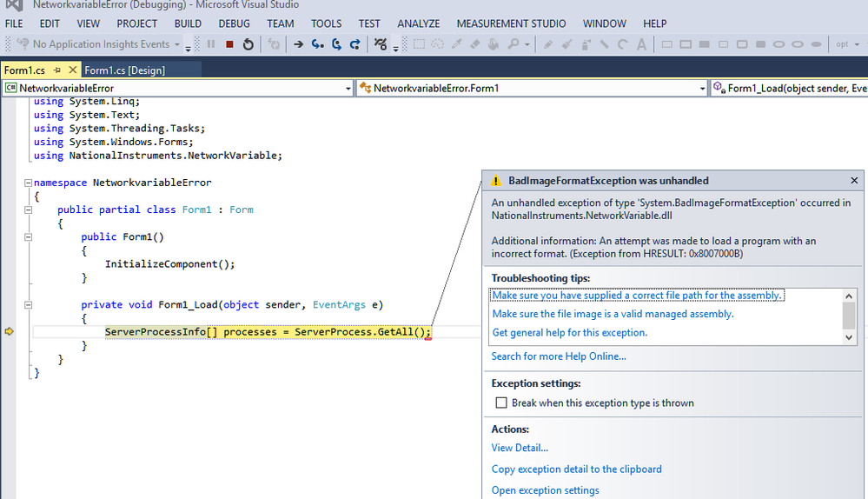This screenshot has width=868, height=499.
Task: Click the using NationalInstruments.NetworkVariable line
Action: 158,156
